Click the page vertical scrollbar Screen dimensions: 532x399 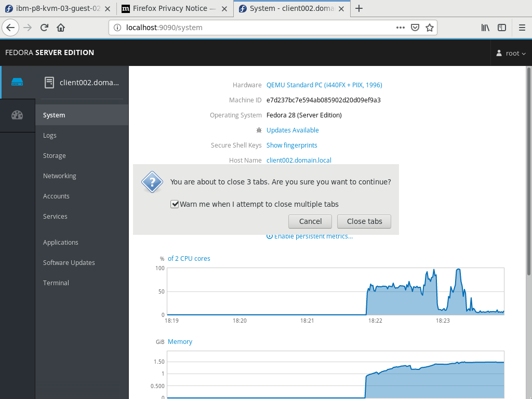click(528, 171)
